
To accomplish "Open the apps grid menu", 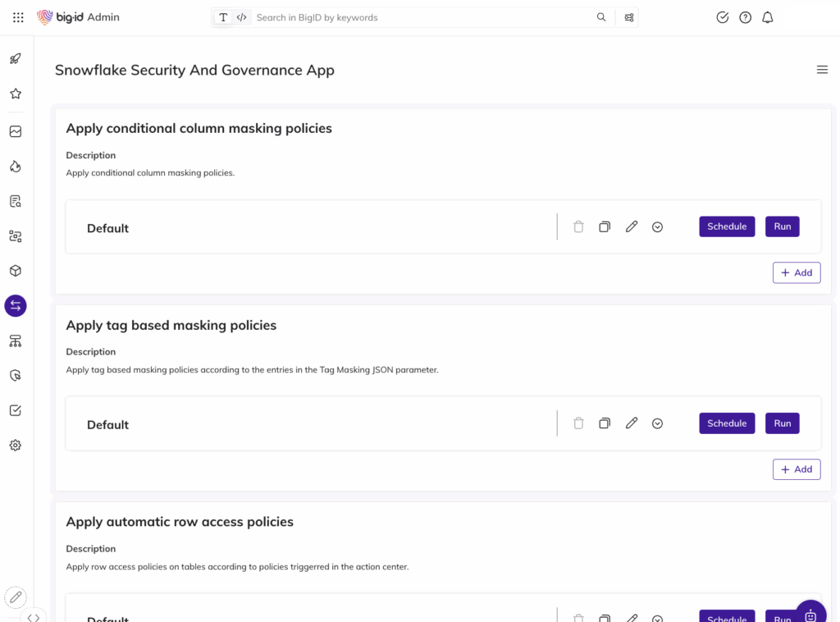I will point(18,18).
